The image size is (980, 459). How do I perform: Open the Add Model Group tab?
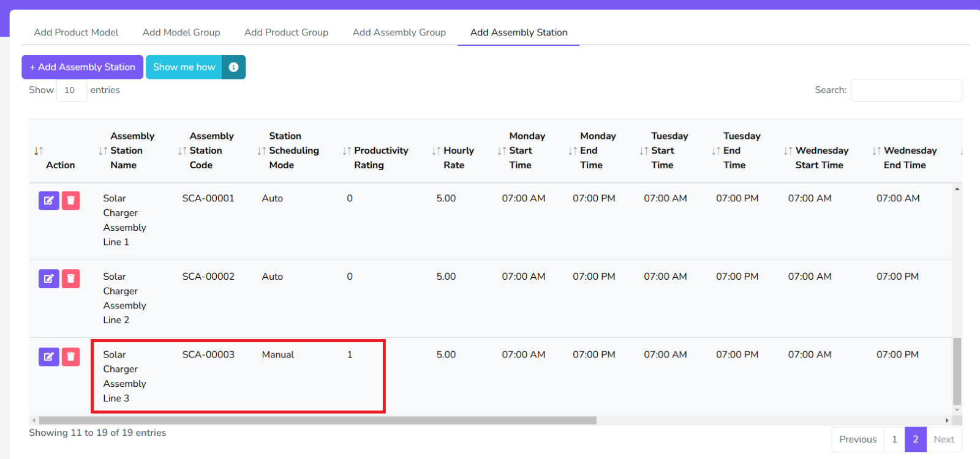point(181,32)
